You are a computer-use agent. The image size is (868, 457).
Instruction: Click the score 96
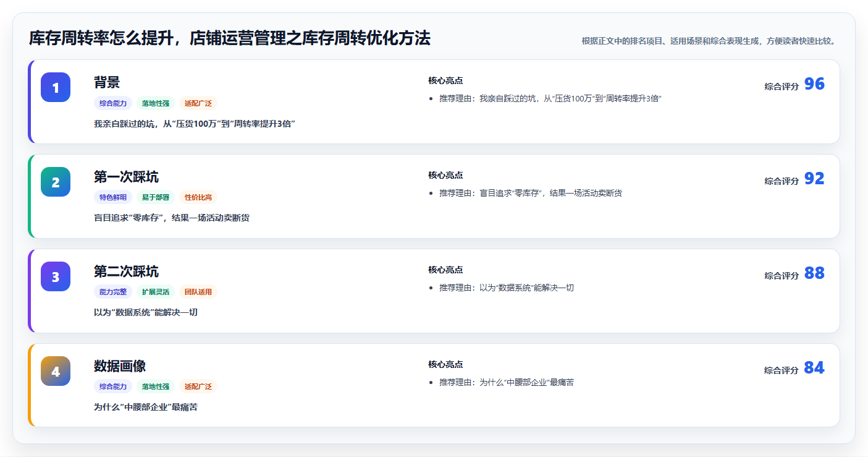pos(814,84)
